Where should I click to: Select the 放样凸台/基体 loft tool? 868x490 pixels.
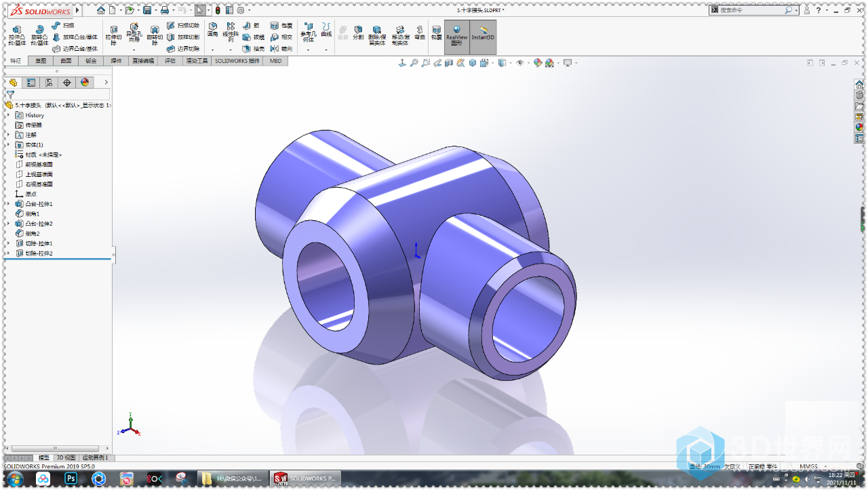(x=75, y=37)
